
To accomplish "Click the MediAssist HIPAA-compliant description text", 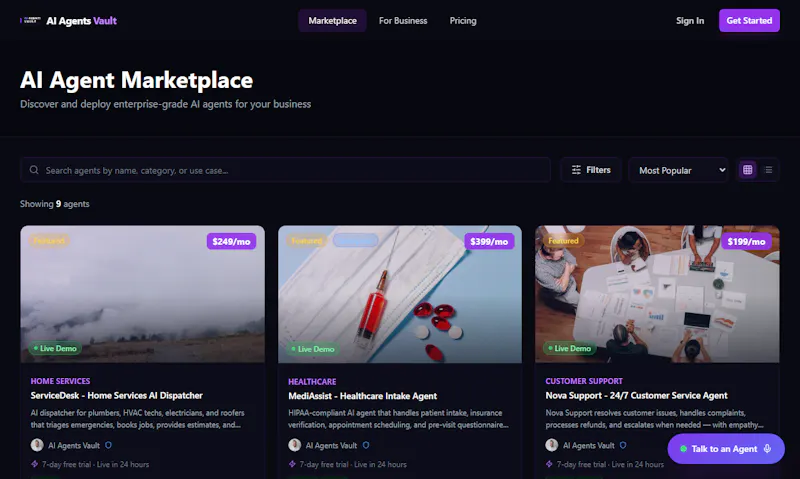I will (398, 419).
